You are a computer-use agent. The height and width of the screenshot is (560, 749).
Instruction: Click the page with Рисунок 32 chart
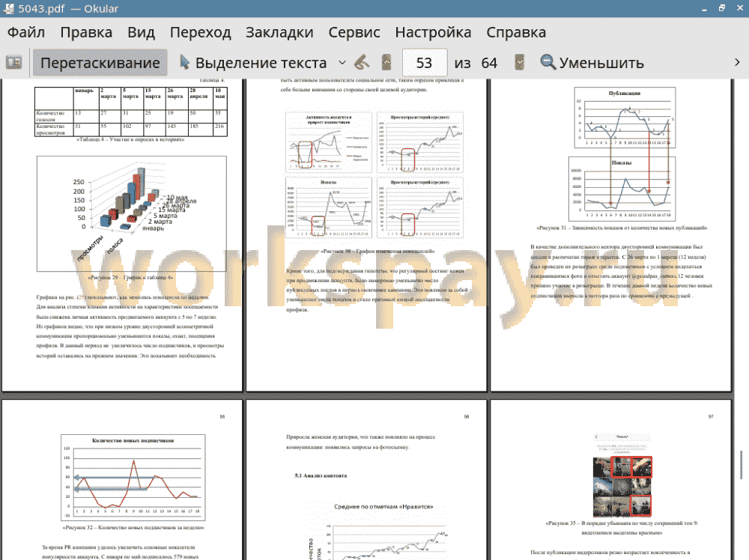coord(122,480)
